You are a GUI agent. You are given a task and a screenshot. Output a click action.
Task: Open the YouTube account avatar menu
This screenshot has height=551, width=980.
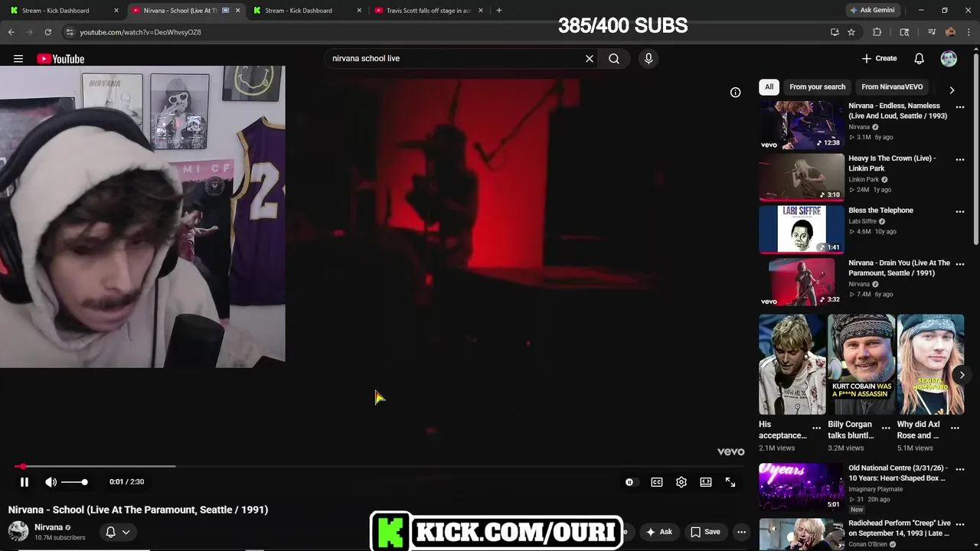tap(949, 58)
